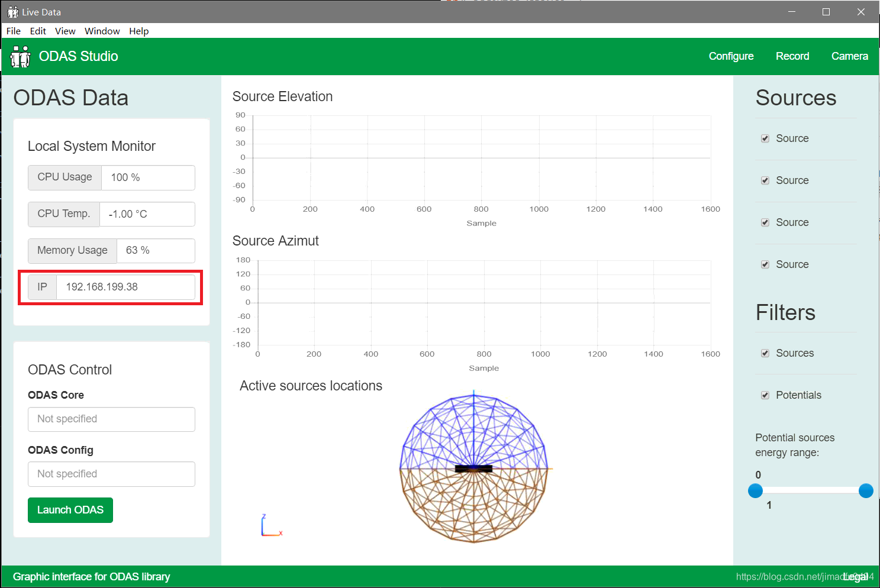Click the Potential sources energy range label

coord(795,445)
